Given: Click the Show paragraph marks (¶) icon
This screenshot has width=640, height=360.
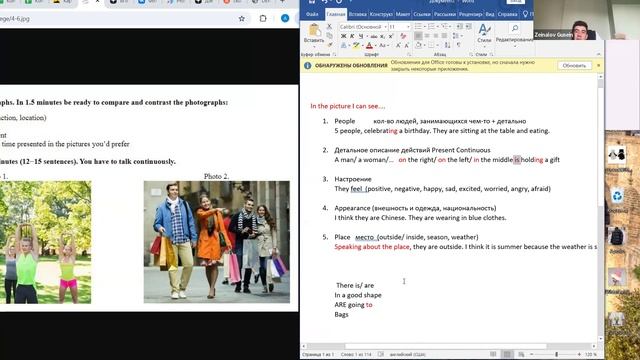Looking at the screenshot, I should tap(459, 45).
